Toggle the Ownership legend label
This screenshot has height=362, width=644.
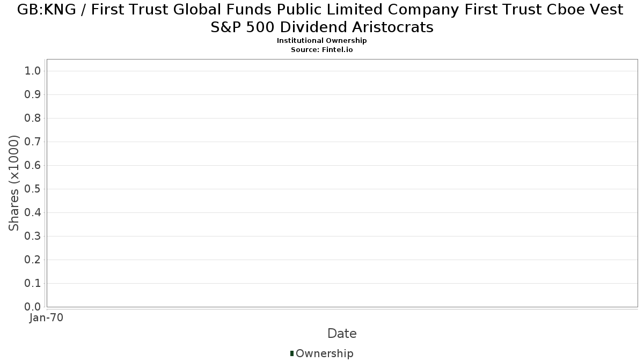tap(325, 353)
